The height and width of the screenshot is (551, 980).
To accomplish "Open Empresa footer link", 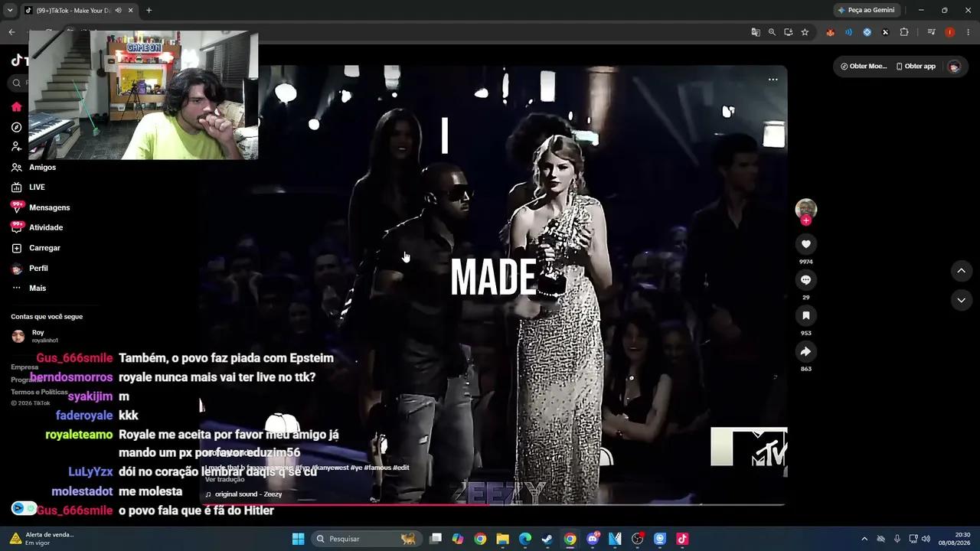I will pyautogui.click(x=24, y=367).
